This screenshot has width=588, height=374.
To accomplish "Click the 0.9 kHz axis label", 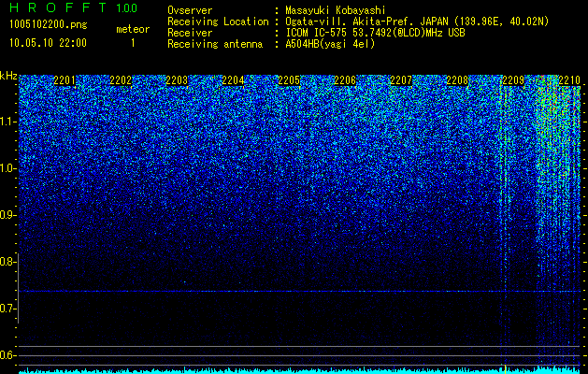I will 7,215.
